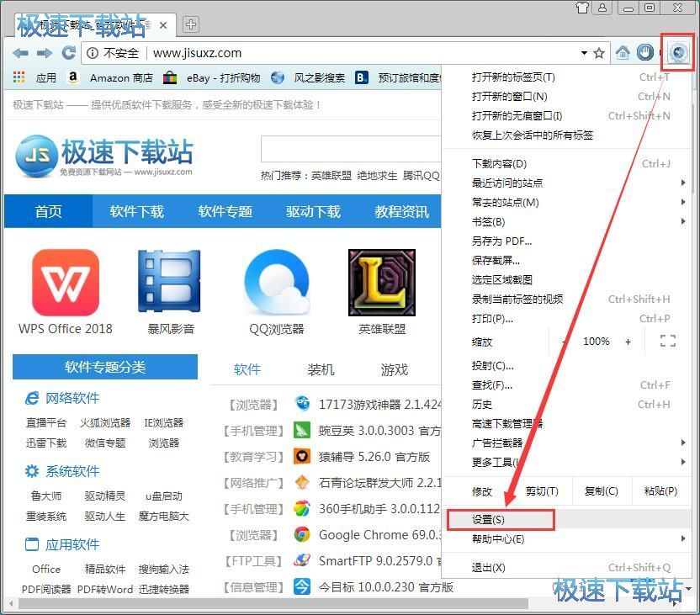The width and height of the screenshot is (700, 615).
Task: Choose 保存截屏... menu item
Action: click(x=567, y=260)
